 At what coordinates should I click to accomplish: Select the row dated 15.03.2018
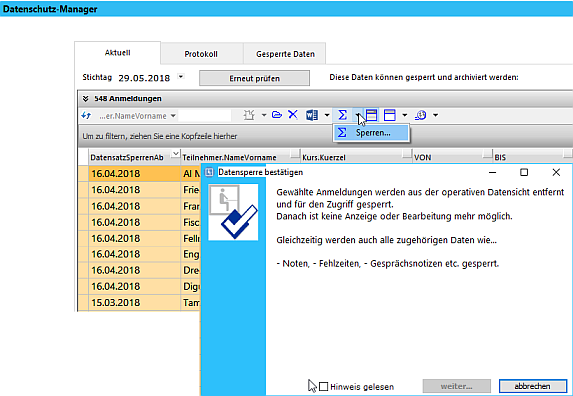pyautogui.click(x=139, y=302)
